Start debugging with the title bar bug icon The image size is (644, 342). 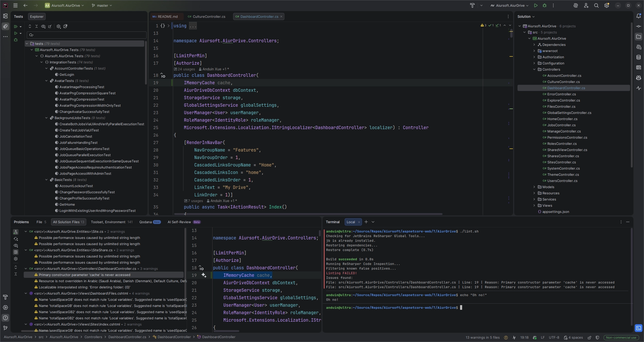coord(545,5)
